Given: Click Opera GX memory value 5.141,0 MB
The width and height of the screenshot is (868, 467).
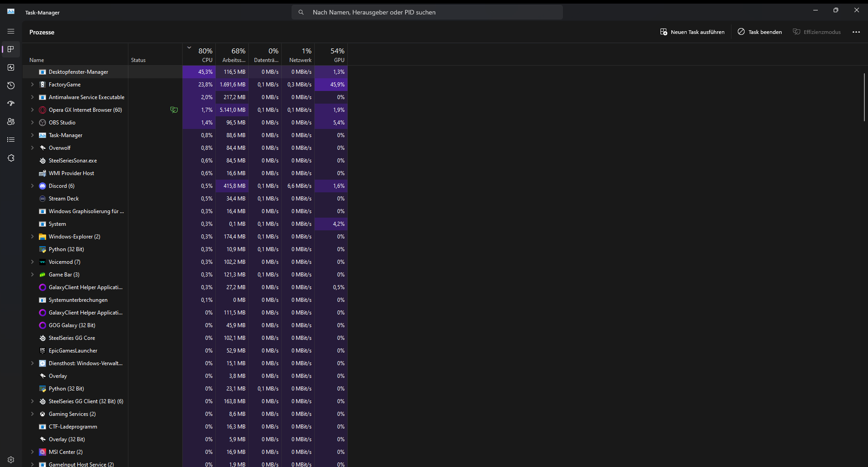Looking at the screenshot, I should coord(232,110).
